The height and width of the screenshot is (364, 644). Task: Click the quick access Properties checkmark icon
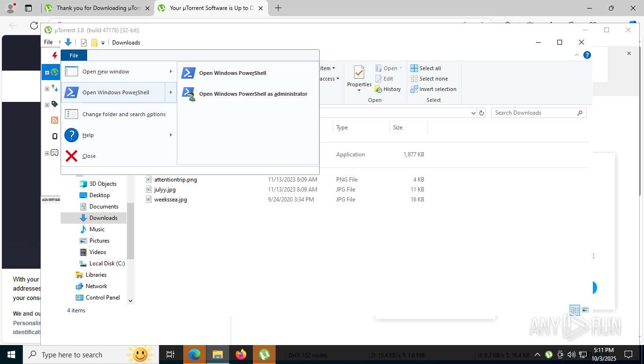tap(84, 43)
